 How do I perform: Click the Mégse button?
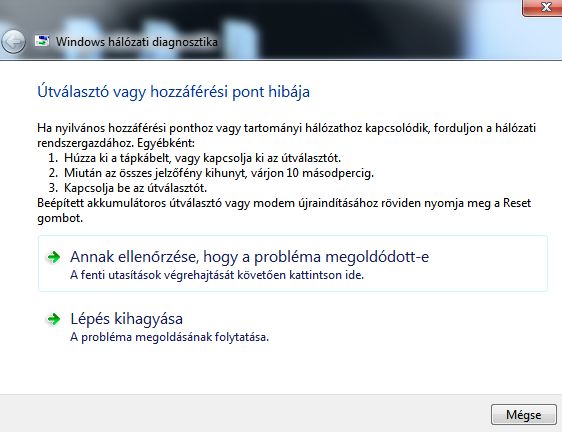524,414
